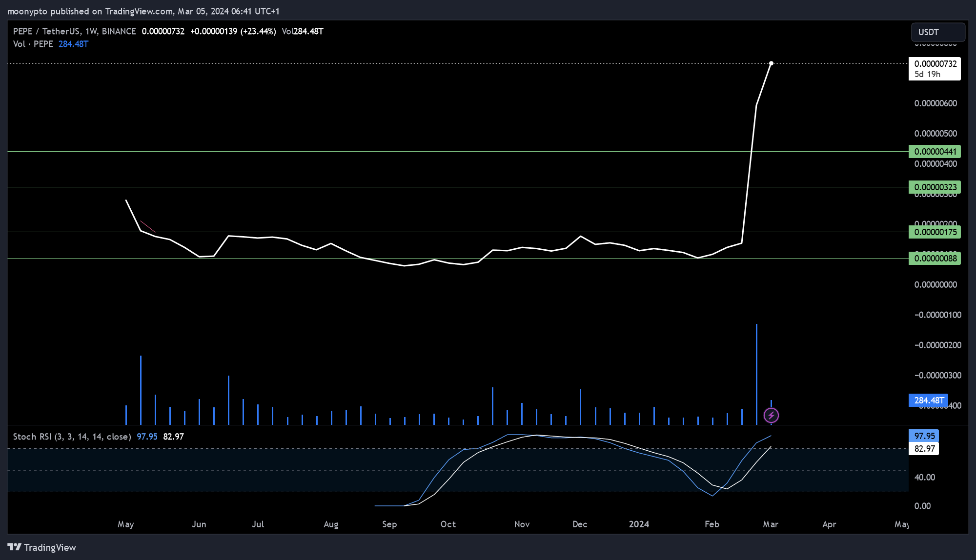
Task: Open the USDT currency selector
Action: coord(938,32)
